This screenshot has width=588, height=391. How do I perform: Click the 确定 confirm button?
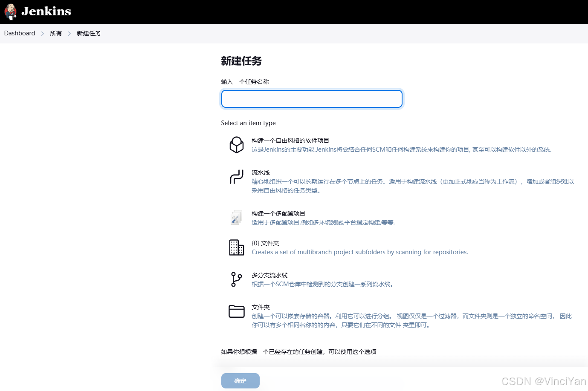tap(240, 381)
